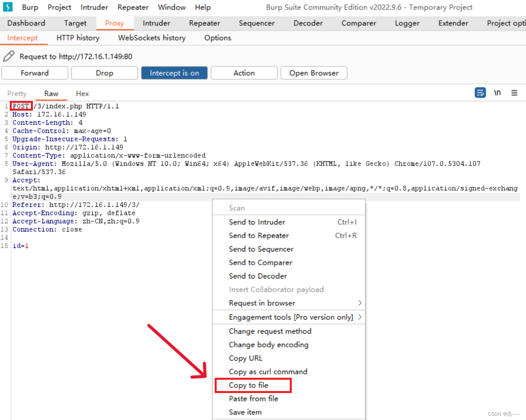The image size is (526, 420).
Task: Switch to the Repeater tool tab
Action: 205,23
